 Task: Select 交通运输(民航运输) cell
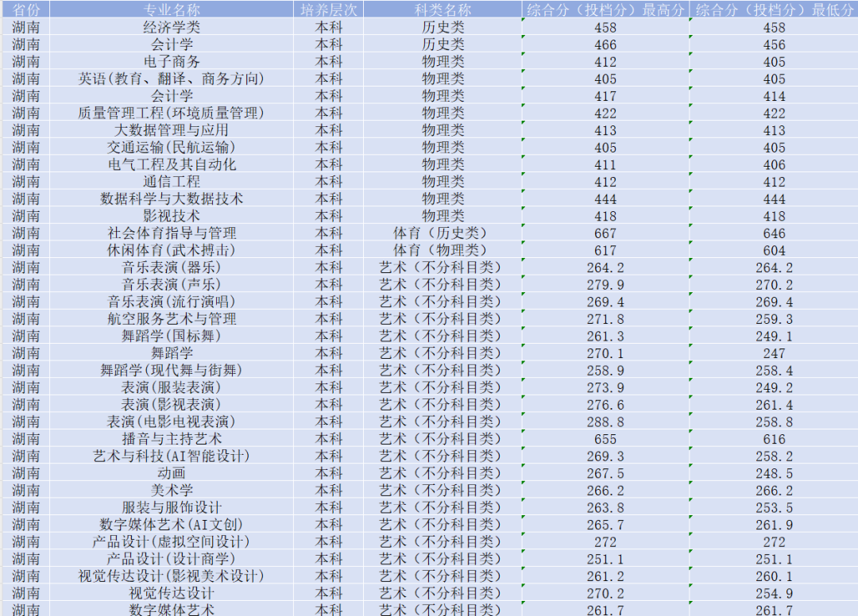coord(172,147)
